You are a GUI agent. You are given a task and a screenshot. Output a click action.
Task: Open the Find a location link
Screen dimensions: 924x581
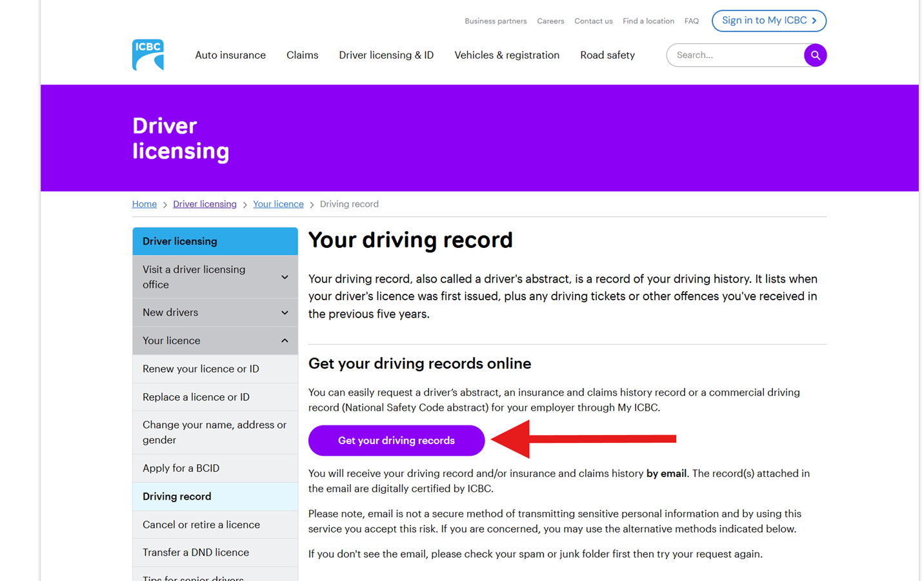coord(648,21)
